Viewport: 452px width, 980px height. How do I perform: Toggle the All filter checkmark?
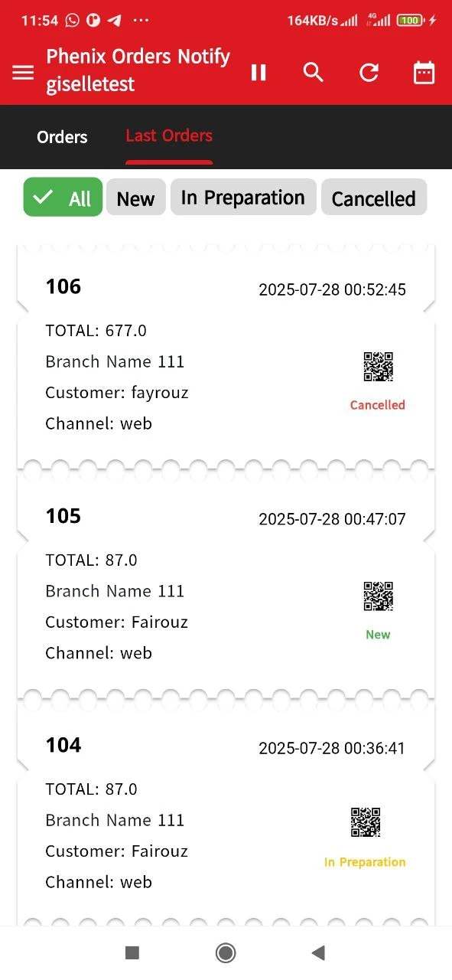tap(44, 197)
